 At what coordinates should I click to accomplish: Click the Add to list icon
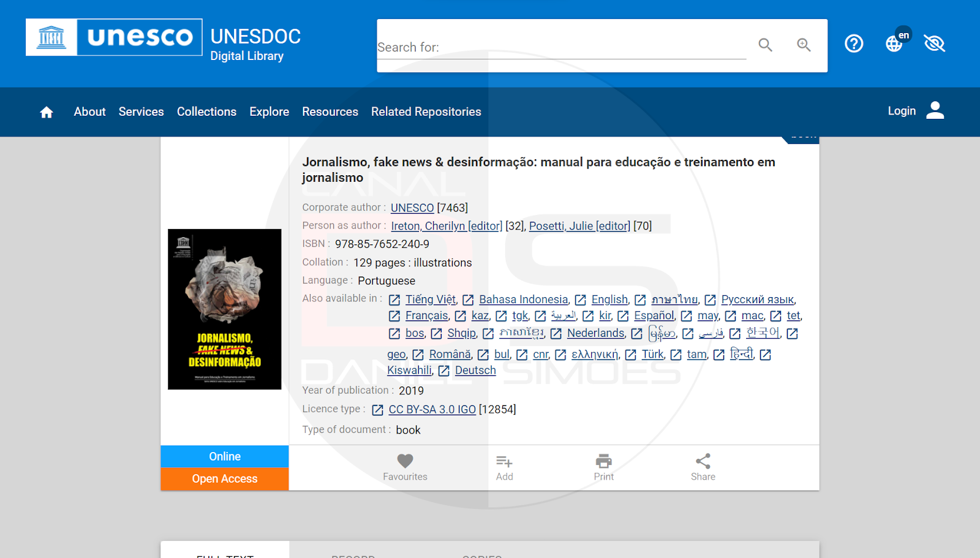[505, 467]
